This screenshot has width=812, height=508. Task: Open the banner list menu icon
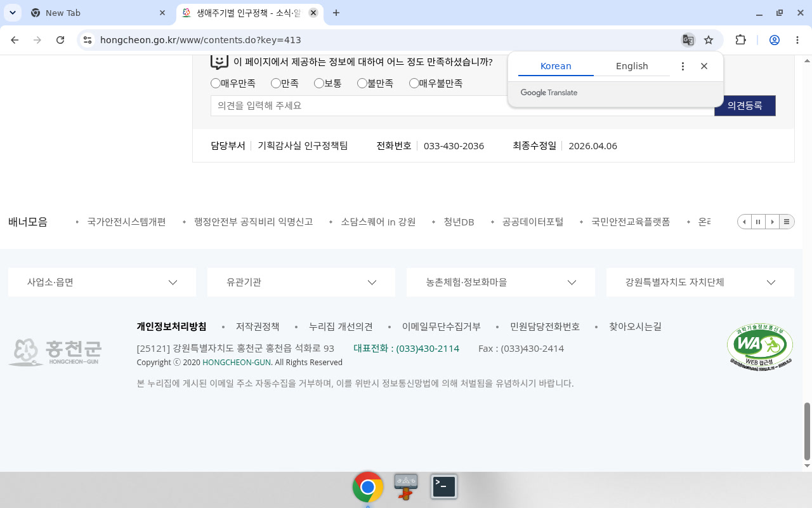point(787,222)
